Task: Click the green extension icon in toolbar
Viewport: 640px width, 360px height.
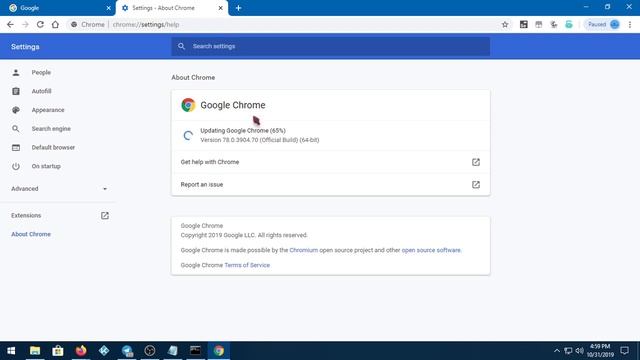Action: pyautogui.click(x=569, y=24)
